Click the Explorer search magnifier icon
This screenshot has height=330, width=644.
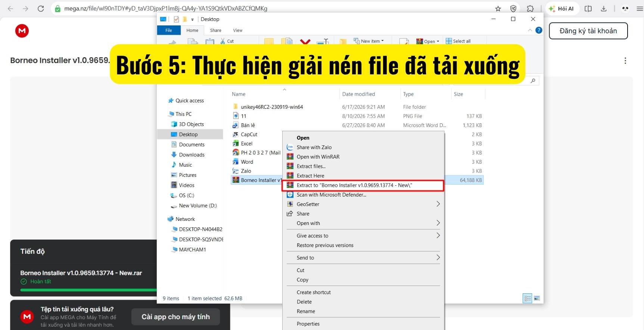point(533,81)
